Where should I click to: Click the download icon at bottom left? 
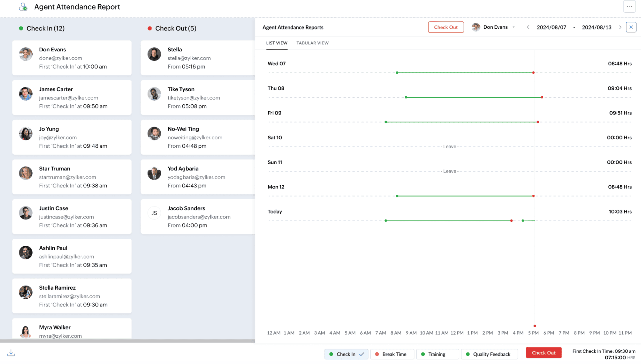click(x=11, y=353)
